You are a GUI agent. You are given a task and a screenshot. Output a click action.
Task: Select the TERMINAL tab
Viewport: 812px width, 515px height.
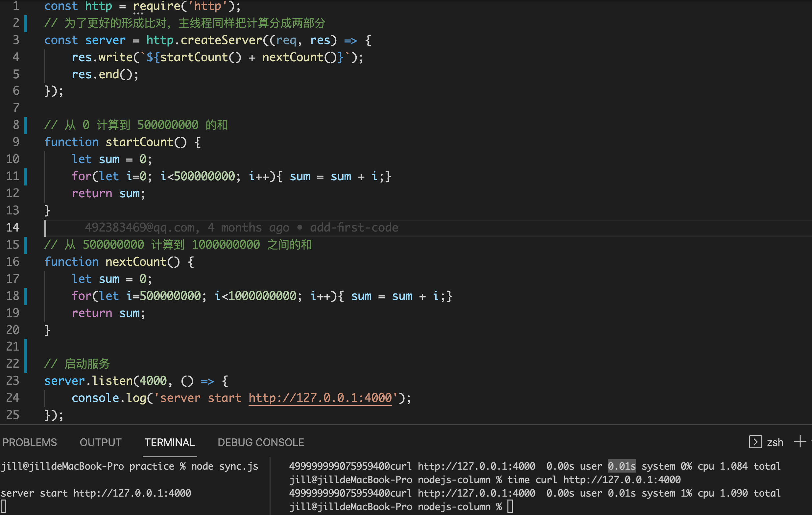170,442
